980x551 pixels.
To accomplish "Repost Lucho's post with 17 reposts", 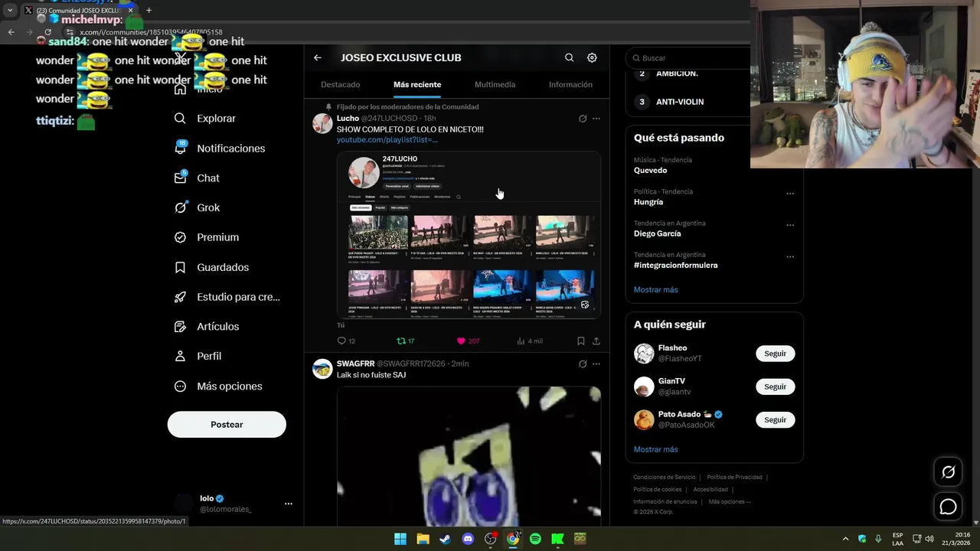I will pos(406,341).
